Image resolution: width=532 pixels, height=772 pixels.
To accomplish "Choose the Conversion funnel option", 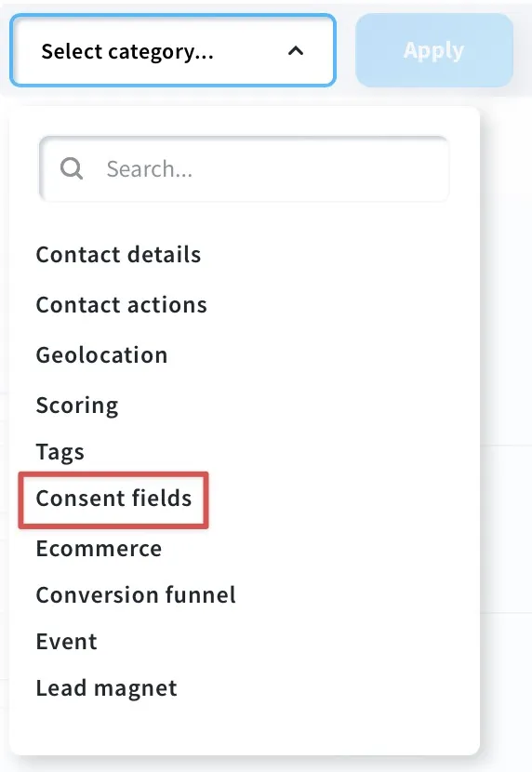I will 136,594.
